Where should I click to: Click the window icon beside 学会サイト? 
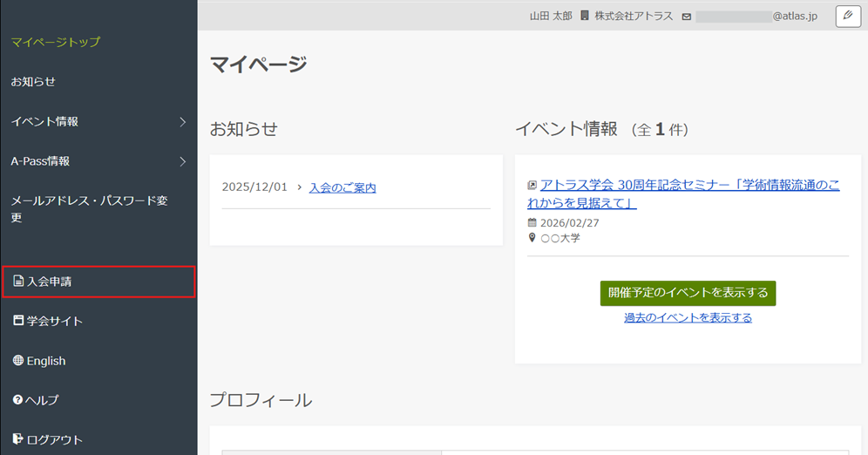point(18,321)
